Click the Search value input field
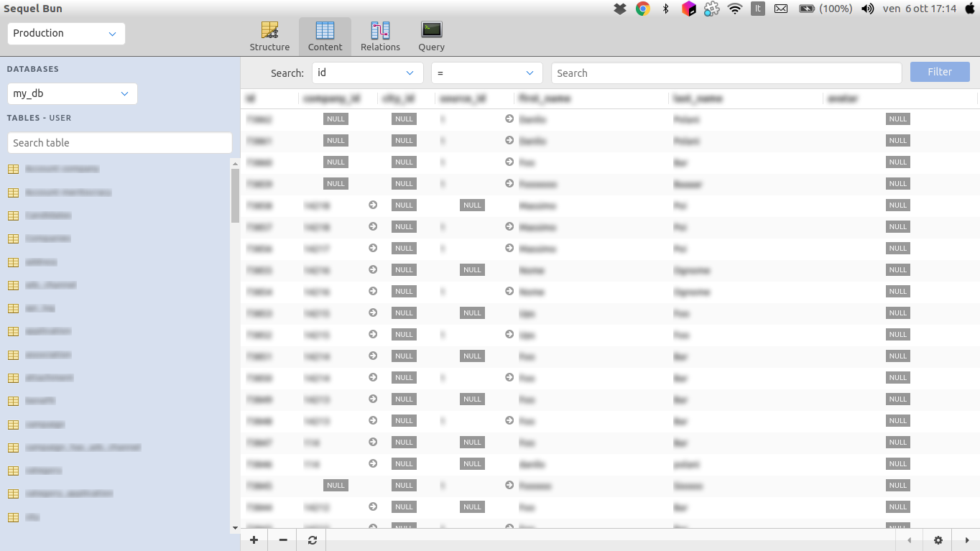 click(726, 73)
